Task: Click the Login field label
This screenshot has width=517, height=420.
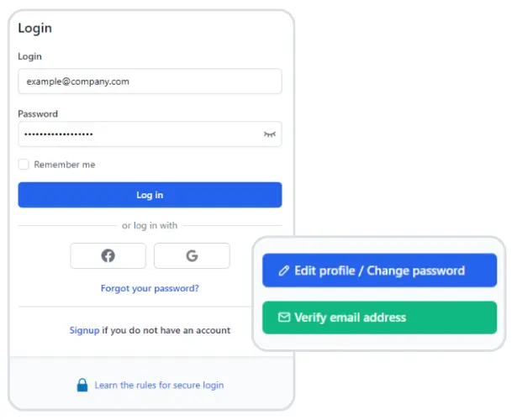Action: click(29, 56)
